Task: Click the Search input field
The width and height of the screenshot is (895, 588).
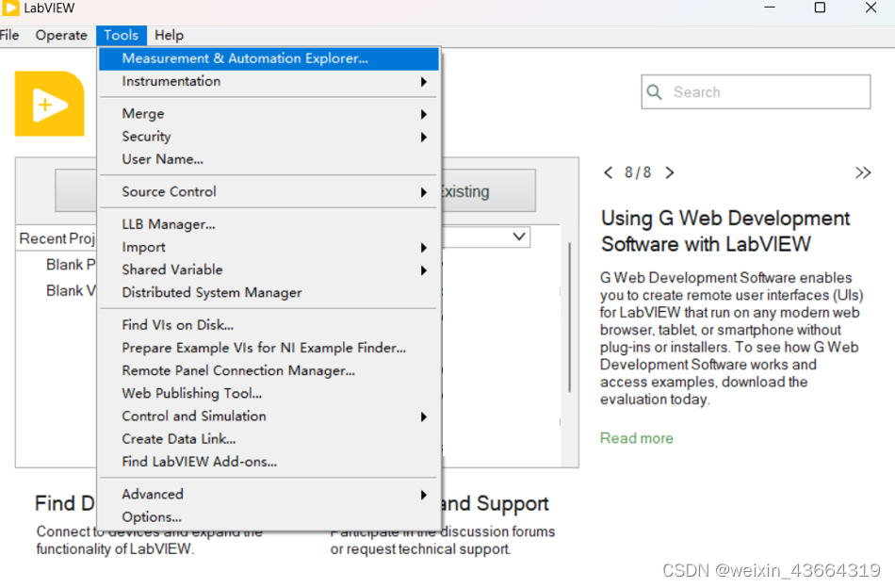Action: point(756,92)
